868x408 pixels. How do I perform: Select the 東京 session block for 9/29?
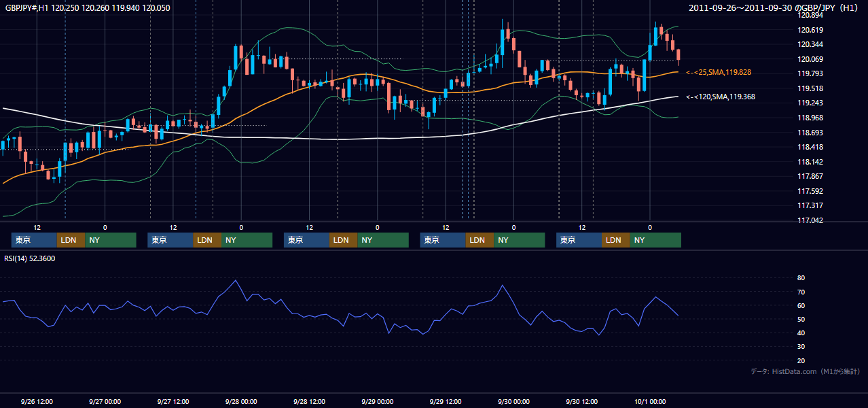coord(443,240)
